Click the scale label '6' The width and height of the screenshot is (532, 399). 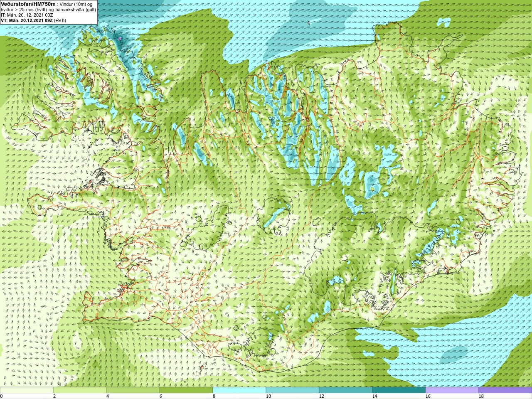161,396
